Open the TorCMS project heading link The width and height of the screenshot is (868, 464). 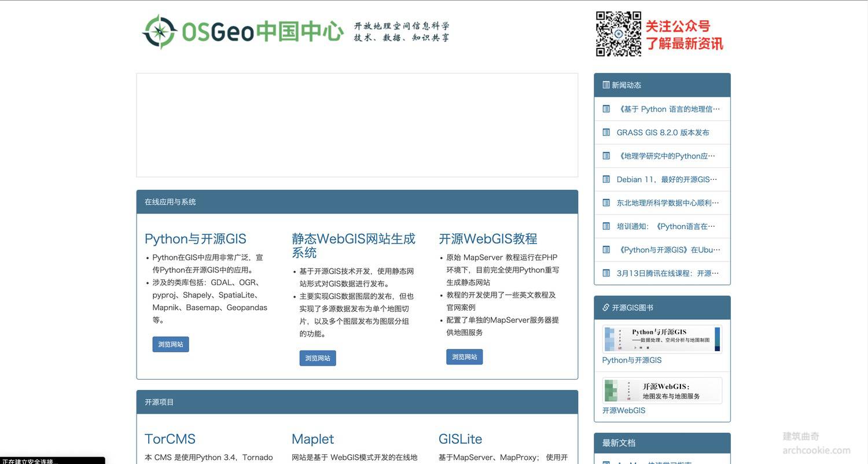[170, 439]
